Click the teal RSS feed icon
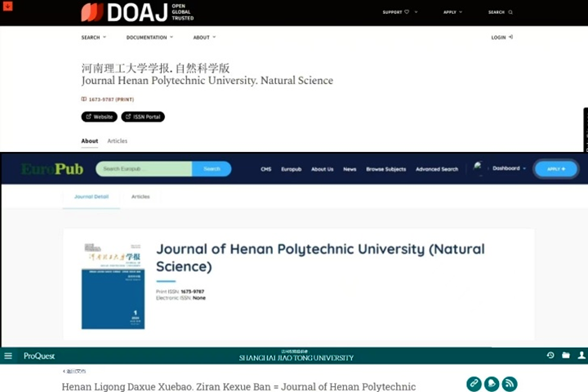The image size is (588, 392). (510, 384)
